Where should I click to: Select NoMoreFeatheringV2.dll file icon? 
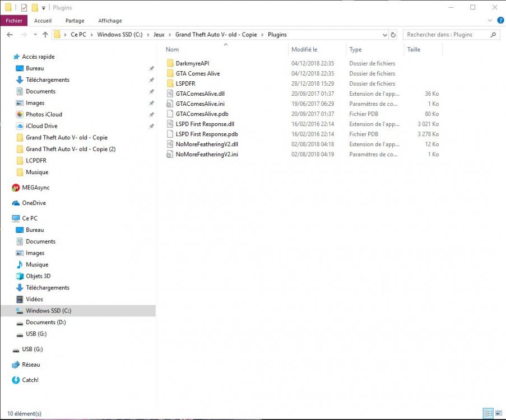[170, 144]
